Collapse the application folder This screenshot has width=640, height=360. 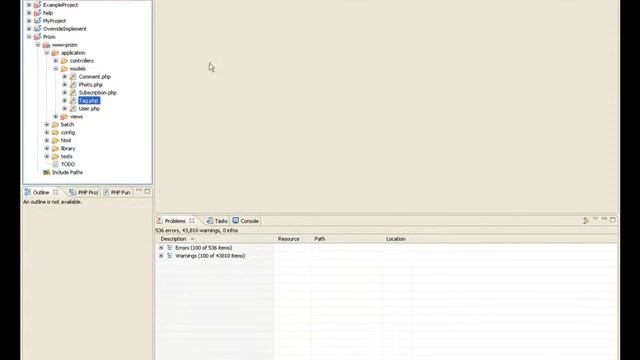click(x=47, y=53)
